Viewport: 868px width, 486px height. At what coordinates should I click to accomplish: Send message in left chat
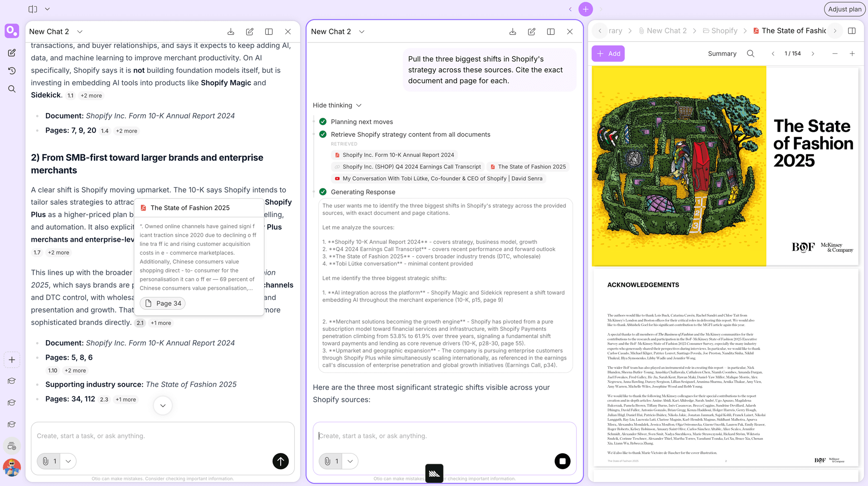coord(281,461)
